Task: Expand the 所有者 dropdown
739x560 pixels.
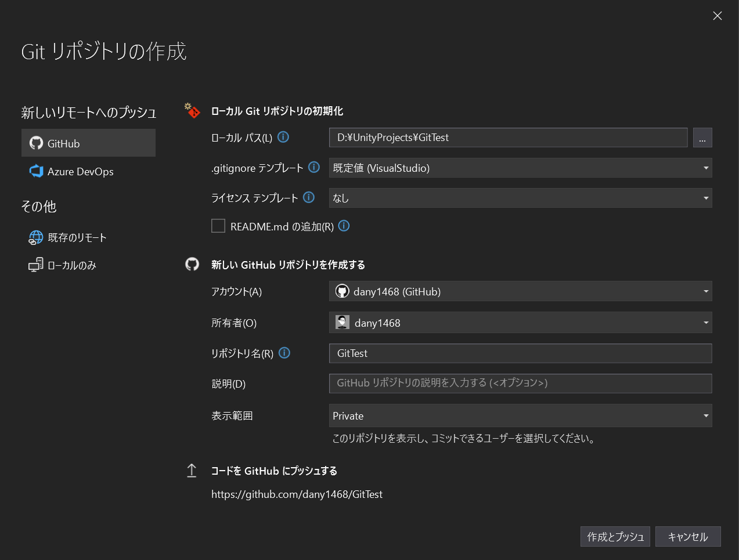Action: coord(520,323)
